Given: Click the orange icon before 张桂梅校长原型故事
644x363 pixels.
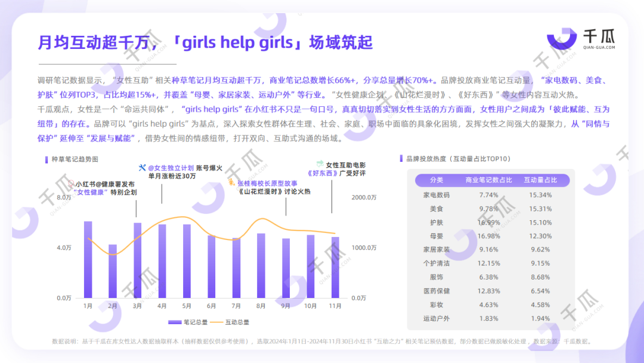Looking at the screenshot, I should [x=231, y=182].
